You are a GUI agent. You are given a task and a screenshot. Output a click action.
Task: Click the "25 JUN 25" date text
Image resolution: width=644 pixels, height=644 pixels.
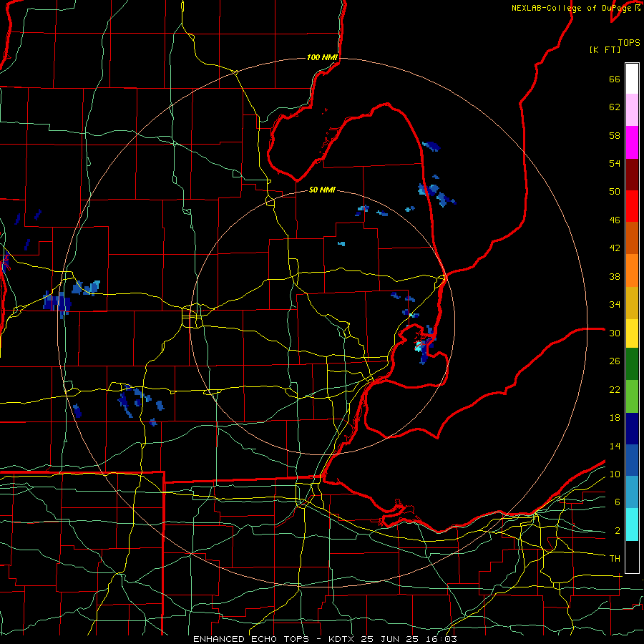(x=391, y=639)
